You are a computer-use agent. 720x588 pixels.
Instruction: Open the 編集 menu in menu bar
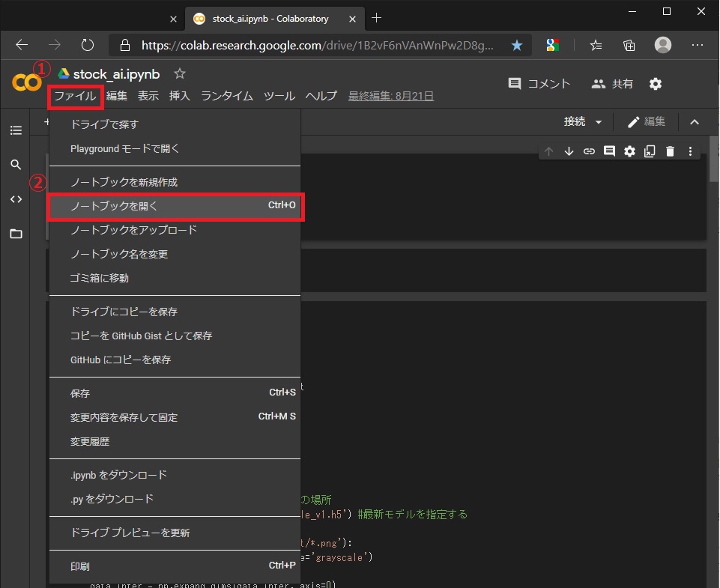click(x=117, y=95)
